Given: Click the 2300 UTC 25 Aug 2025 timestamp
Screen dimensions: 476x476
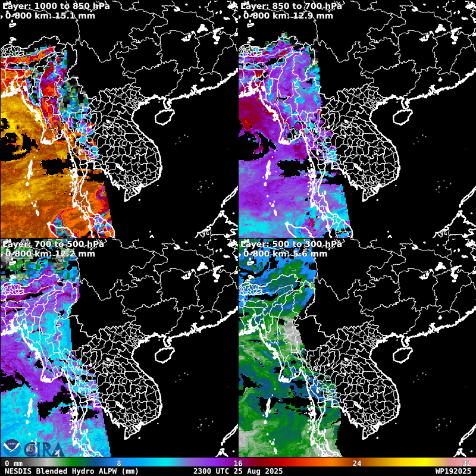Looking at the screenshot, I should click(x=238, y=471).
